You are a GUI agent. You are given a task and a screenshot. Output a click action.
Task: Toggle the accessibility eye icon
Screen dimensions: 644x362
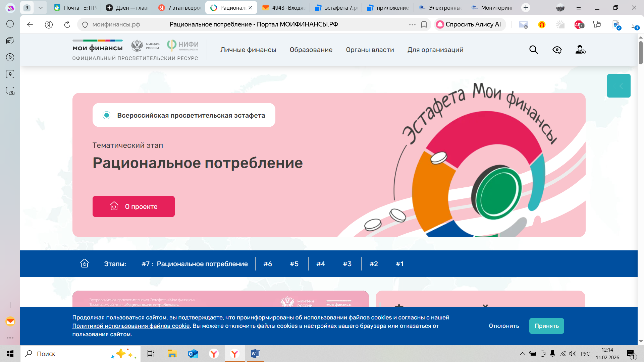pos(557,50)
